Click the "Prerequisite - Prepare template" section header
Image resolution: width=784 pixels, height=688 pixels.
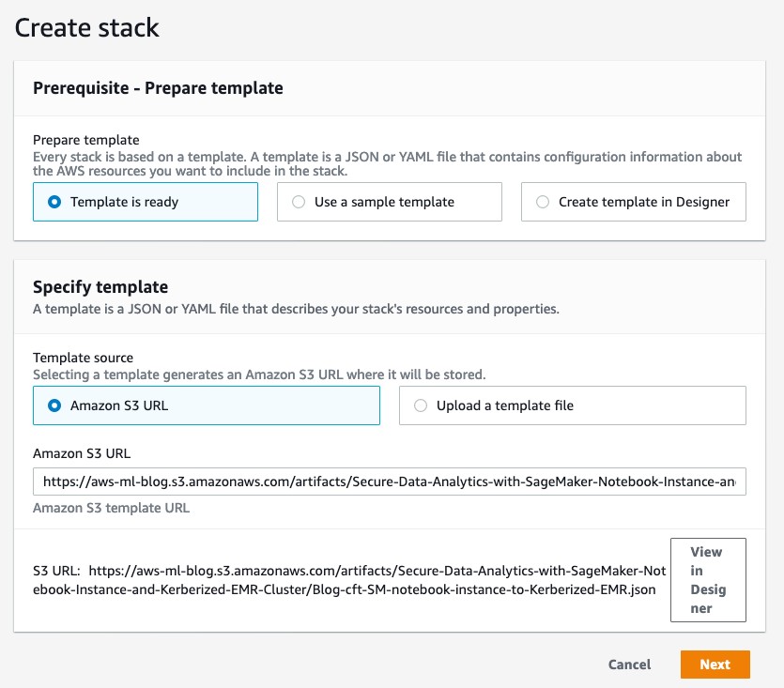(x=158, y=88)
